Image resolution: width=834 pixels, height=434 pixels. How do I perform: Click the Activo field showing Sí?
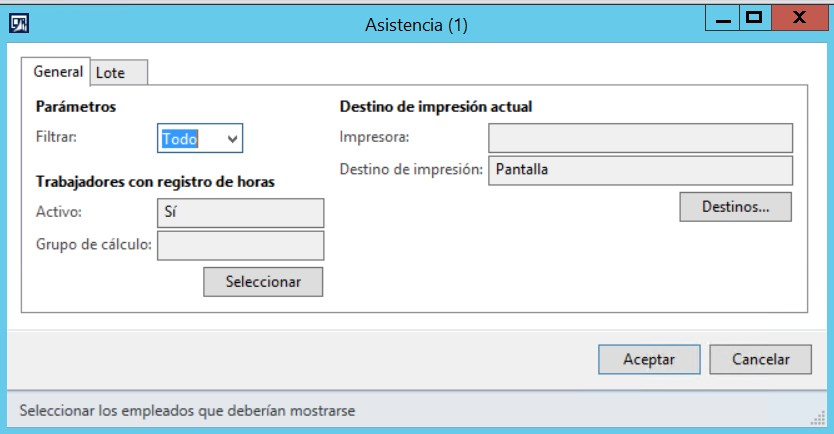[240, 213]
